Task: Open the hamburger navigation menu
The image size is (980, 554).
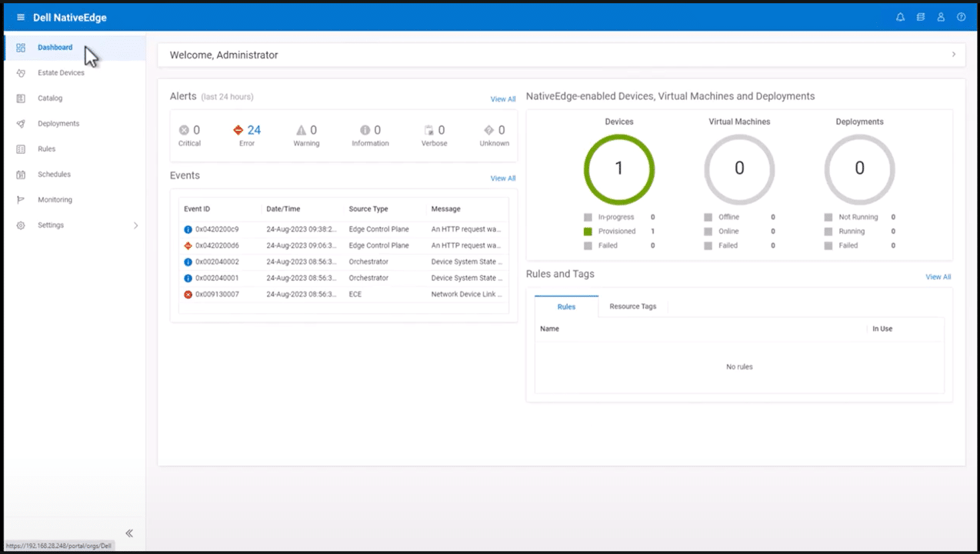Action: (x=21, y=17)
